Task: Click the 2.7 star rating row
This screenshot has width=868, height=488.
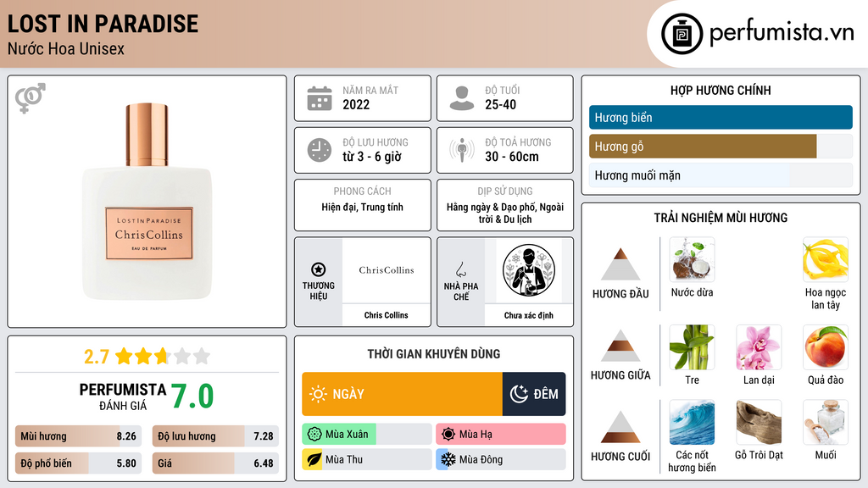Action: pyautogui.click(x=147, y=356)
